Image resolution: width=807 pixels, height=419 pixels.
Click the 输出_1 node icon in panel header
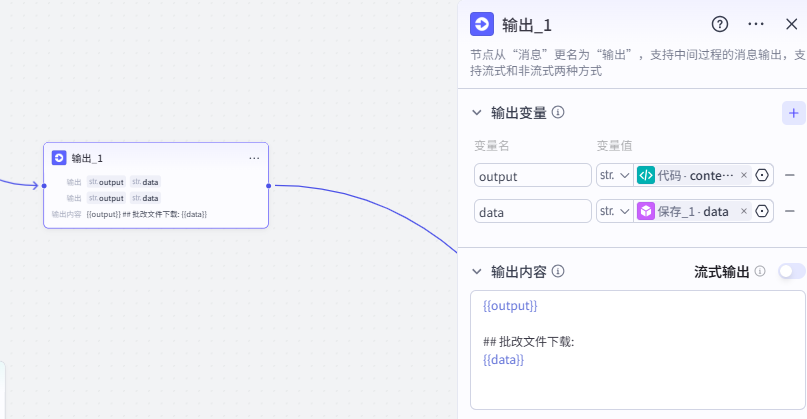482,24
